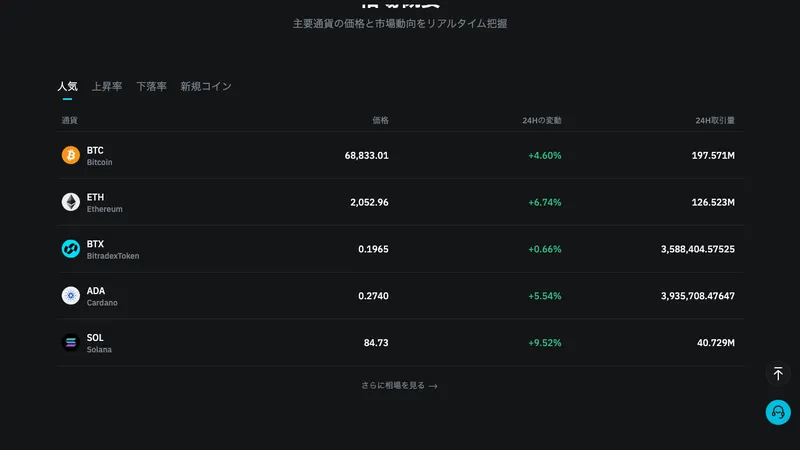Click the Bitcoin orange coin icon
The image size is (800, 450).
point(70,155)
